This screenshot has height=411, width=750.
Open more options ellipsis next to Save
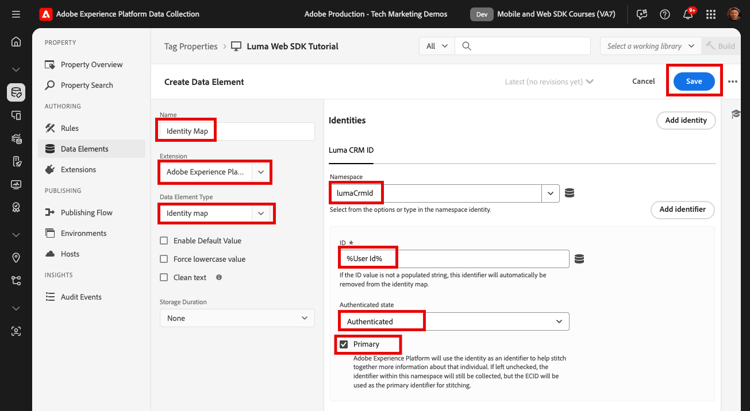coord(732,82)
